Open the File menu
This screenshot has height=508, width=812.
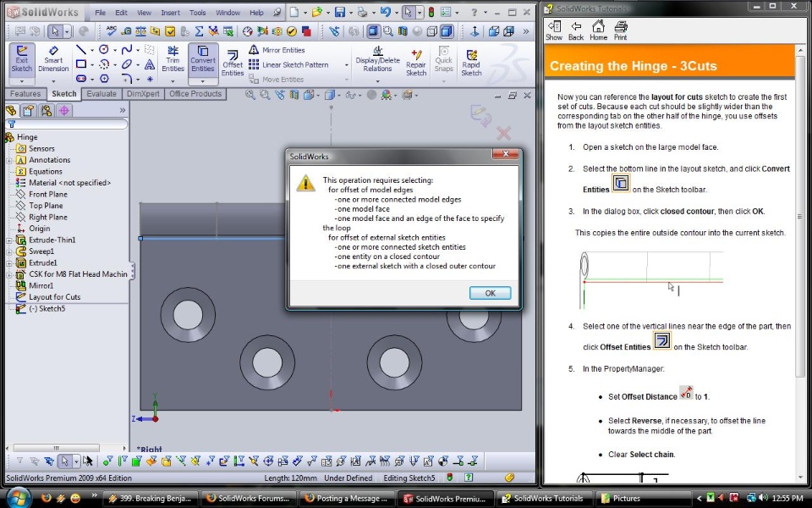(x=100, y=13)
